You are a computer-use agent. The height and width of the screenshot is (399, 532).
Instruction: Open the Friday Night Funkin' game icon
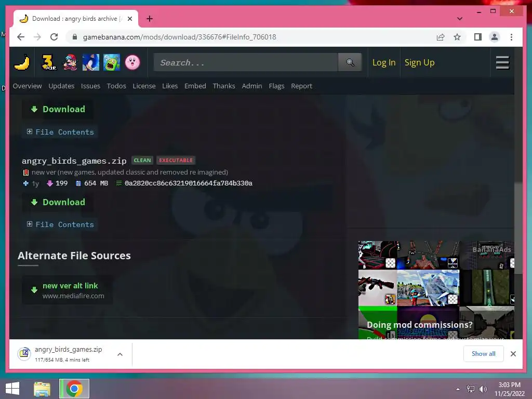coord(70,62)
